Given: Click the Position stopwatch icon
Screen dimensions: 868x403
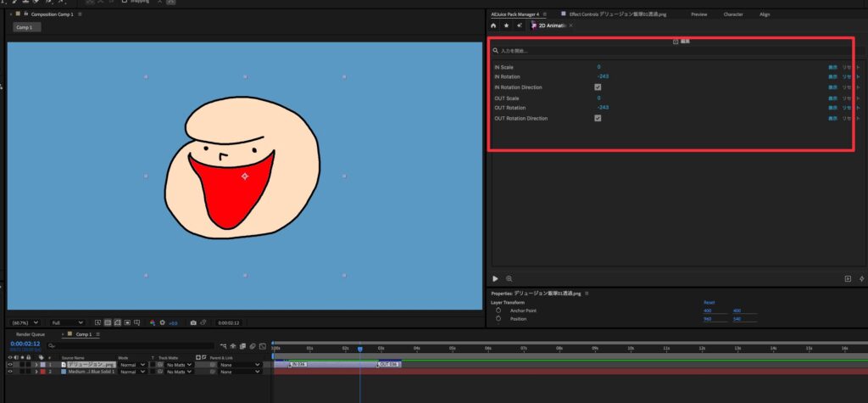Looking at the screenshot, I should [498, 319].
